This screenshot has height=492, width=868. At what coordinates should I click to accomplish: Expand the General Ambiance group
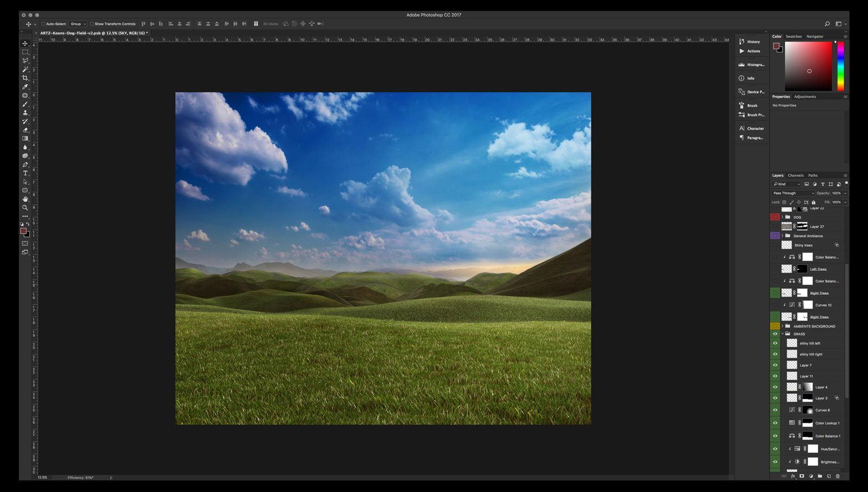point(782,236)
